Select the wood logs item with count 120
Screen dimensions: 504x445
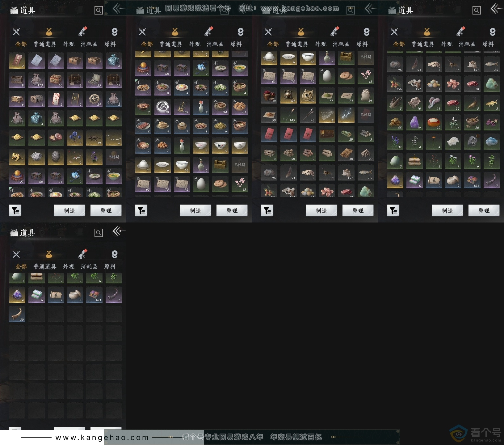point(365,153)
